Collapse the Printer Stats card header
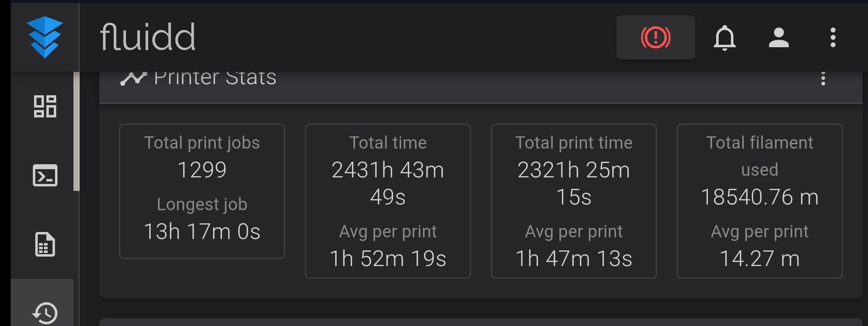 [x=466, y=85]
